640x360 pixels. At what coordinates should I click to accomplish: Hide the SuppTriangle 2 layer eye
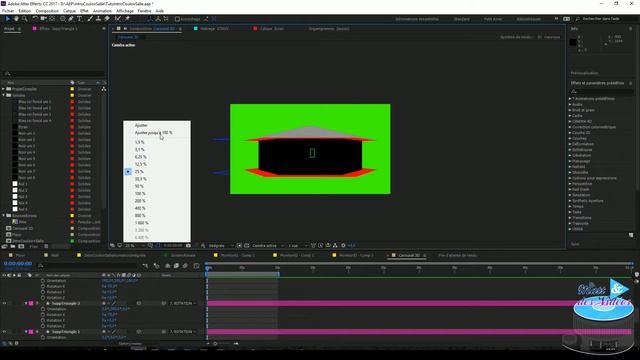[4, 303]
